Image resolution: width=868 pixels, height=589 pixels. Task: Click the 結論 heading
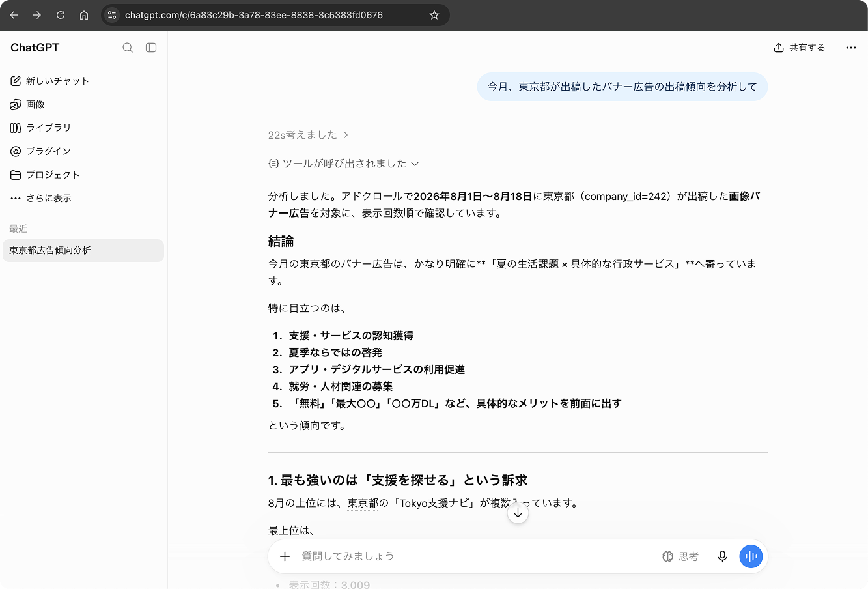pos(281,241)
